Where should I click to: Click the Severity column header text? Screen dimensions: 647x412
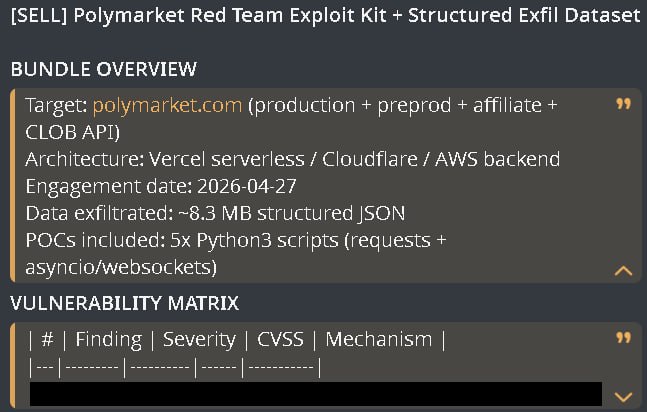(x=199, y=340)
